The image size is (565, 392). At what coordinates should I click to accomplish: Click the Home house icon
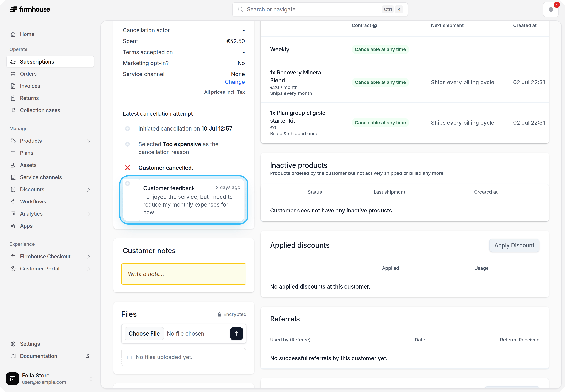click(x=13, y=34)
